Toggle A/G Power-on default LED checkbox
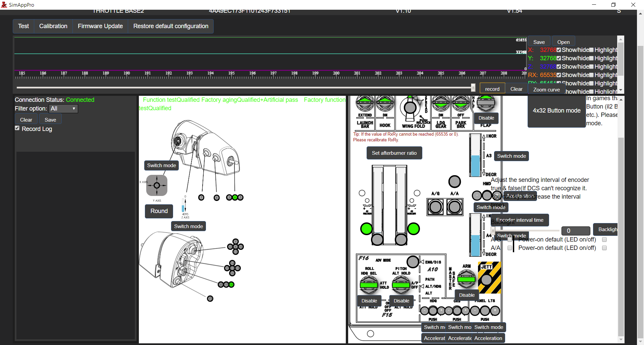Screen dimensions: 644x345 [604, 239]
